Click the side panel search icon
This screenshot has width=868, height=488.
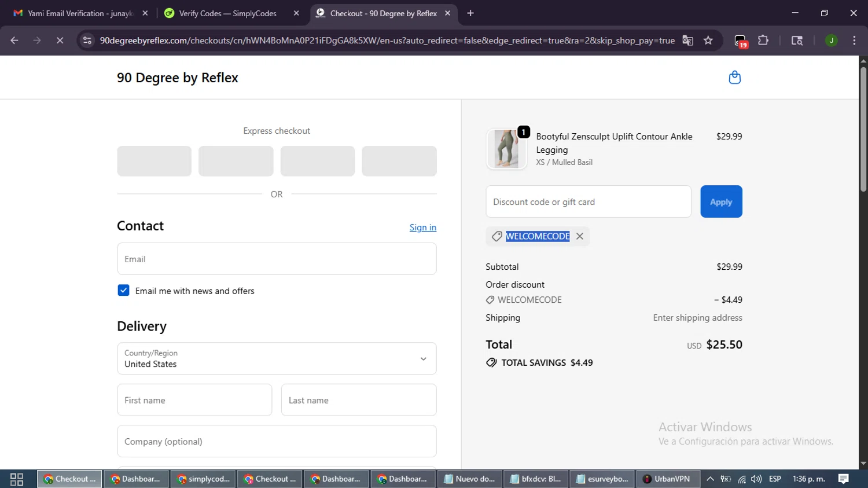click(x=797, y=41)
